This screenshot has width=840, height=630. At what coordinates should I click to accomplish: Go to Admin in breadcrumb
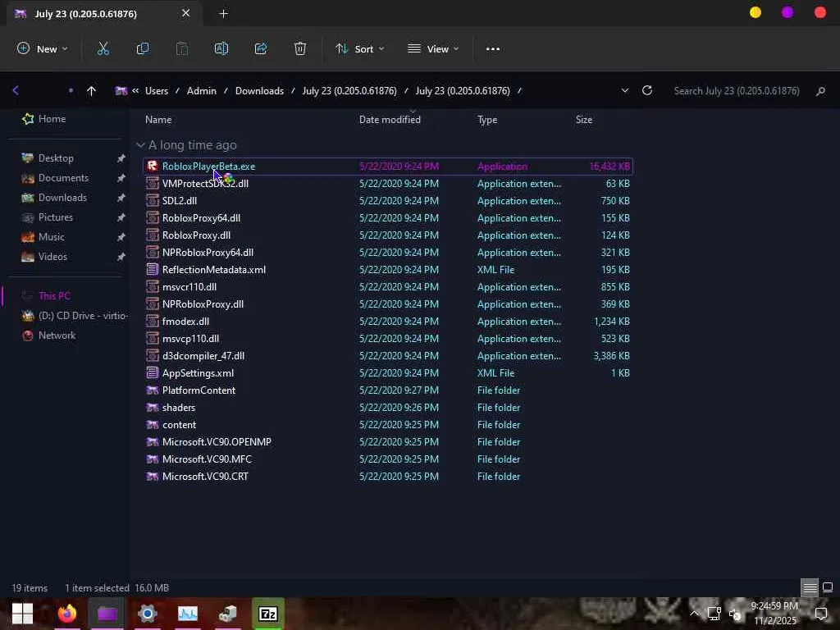coord(202,90)
